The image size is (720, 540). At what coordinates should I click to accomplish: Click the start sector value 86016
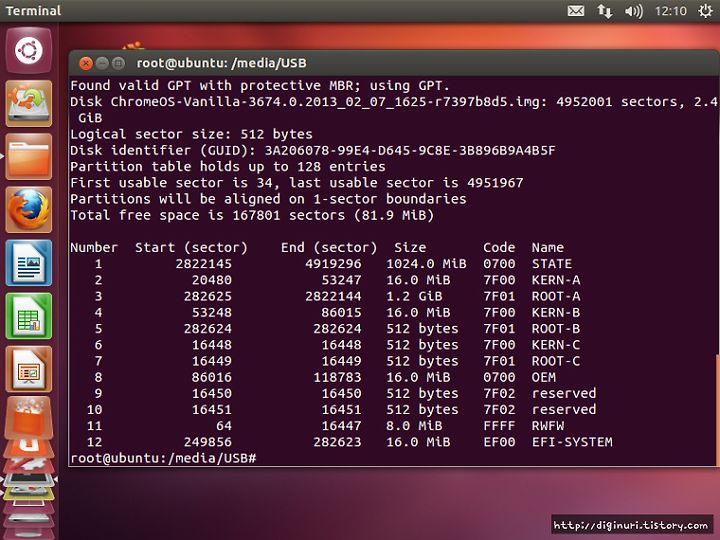point(212,377)
